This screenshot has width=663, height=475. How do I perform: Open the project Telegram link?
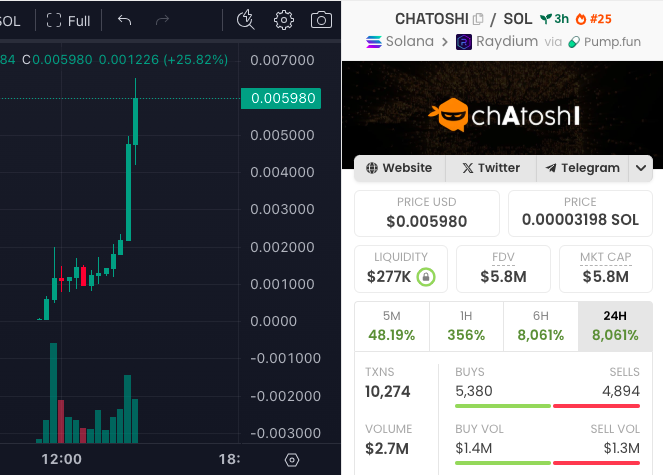(x=583, y=168)
